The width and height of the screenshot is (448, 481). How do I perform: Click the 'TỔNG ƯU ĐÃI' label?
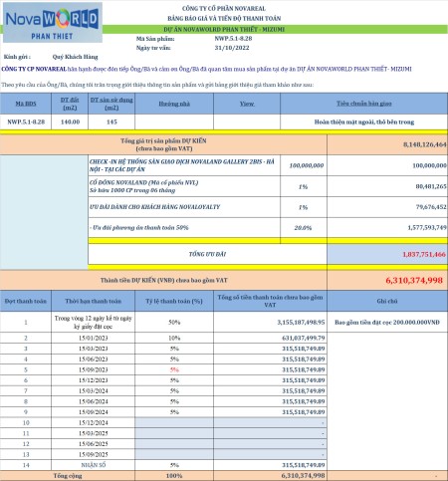pos(207,254)
